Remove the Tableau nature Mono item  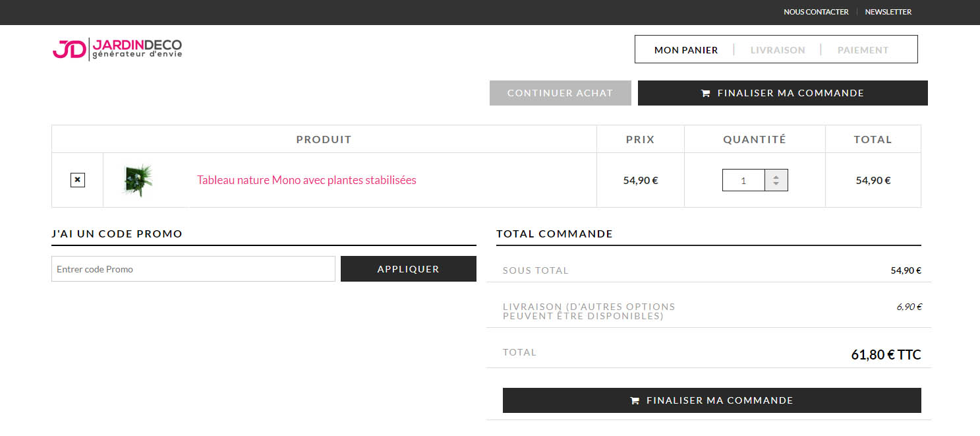point(78,179)
